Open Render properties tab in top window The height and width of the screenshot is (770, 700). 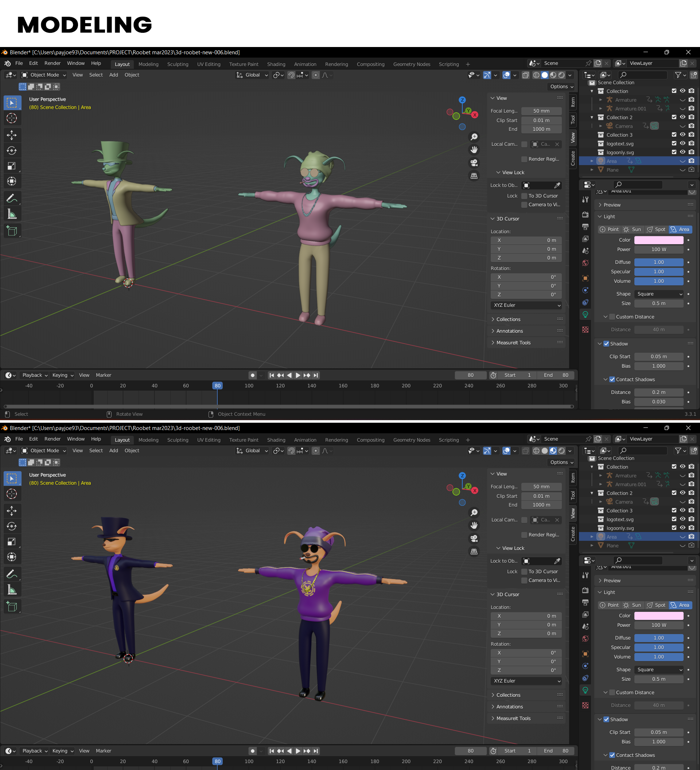pos(586,215)
